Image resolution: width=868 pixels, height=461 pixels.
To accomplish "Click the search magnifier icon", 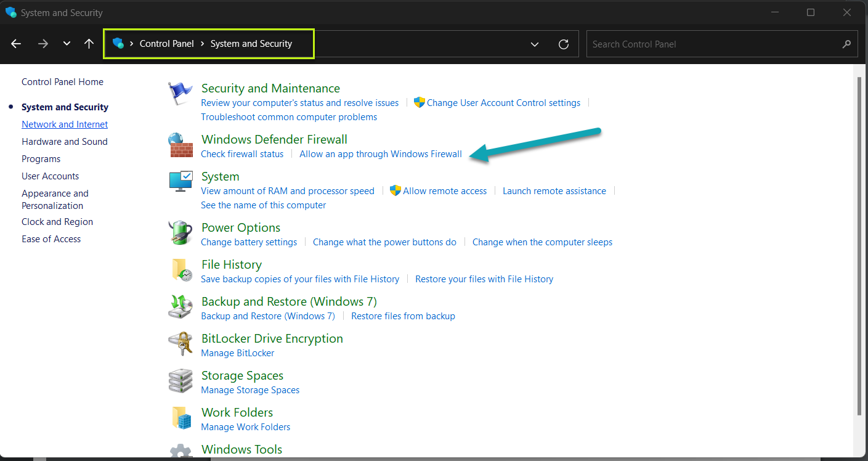I will (x=846, y=44).
